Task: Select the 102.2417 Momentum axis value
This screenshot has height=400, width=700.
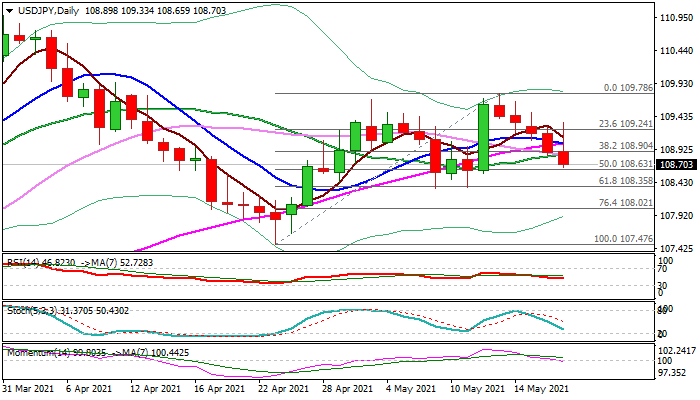Action: (x=677, y=350)
